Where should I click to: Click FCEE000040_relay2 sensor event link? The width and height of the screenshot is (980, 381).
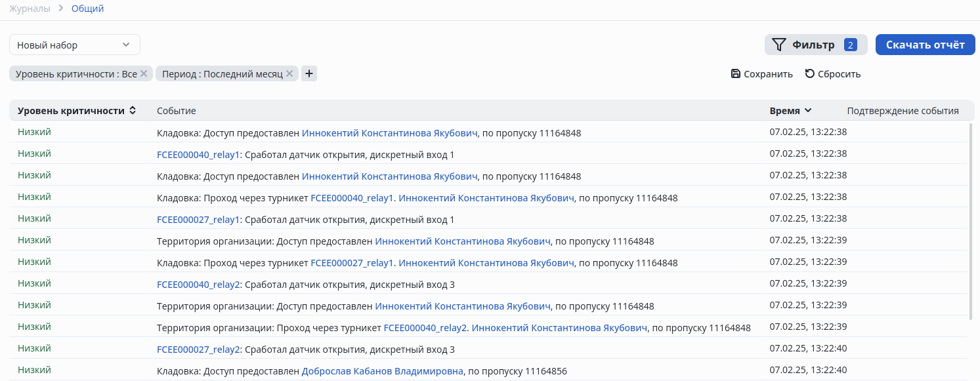point(199,285)
